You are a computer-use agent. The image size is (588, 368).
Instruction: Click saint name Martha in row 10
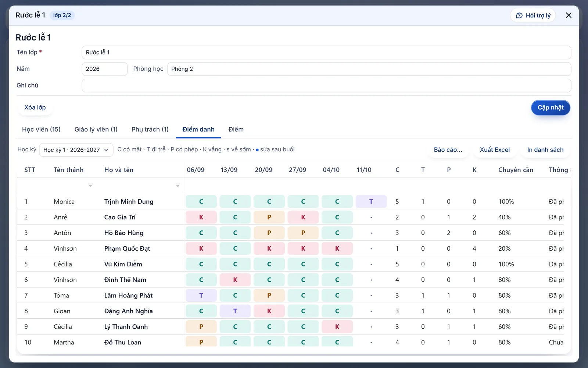[64, 342]
